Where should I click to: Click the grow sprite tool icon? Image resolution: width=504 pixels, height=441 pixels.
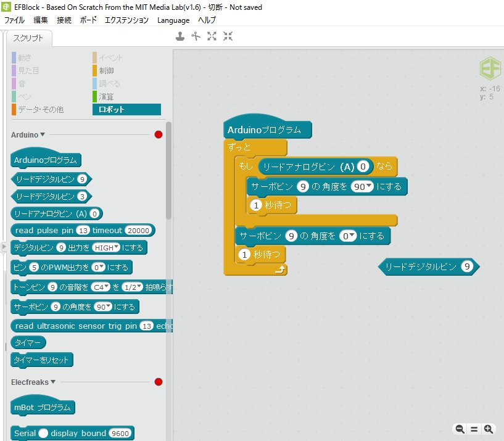pos(212,36)
